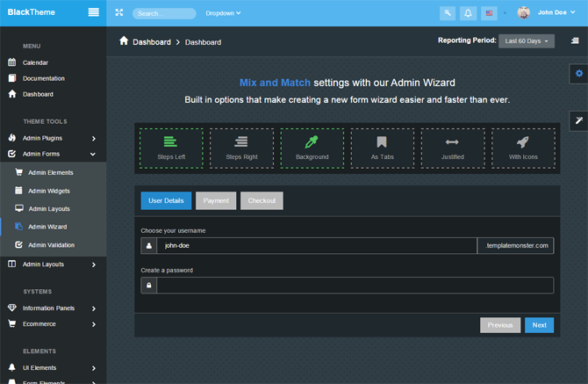Viewport: 588px width, 384px height.
Task: Click the .templatemonster.com suffix label
Action: [516, 246]
